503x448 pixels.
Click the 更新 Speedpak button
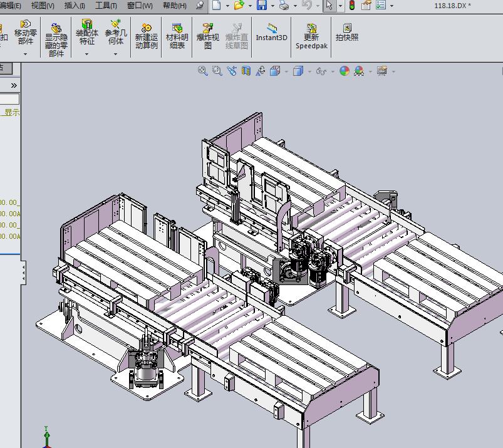tap(311, 36)
